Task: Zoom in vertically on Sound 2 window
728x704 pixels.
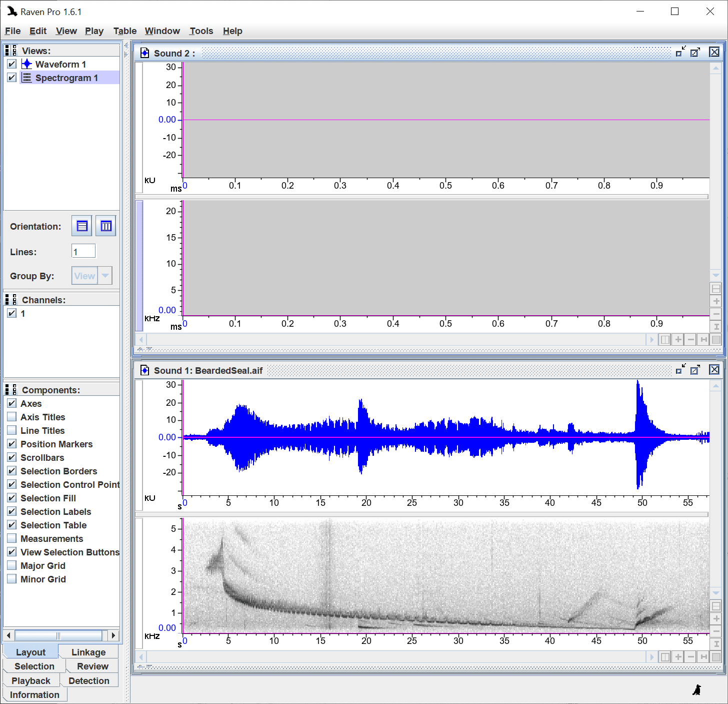Action: click(x=716, y=301)
